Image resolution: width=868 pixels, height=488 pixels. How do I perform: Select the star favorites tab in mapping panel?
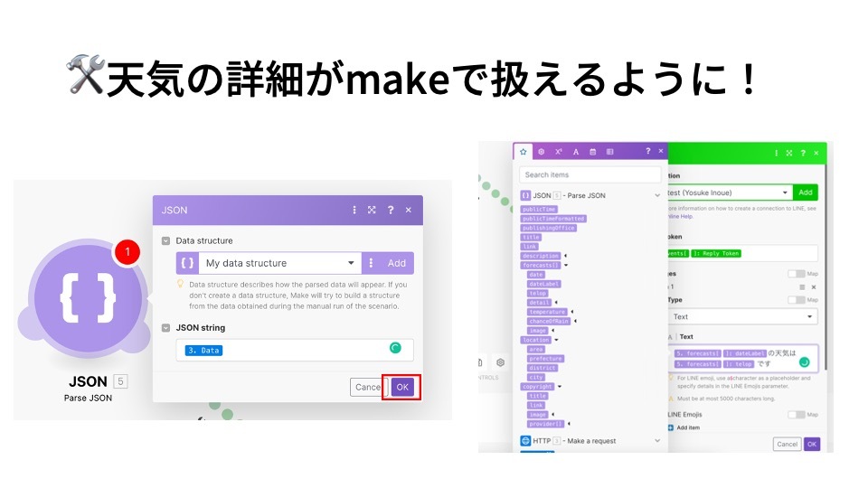click(524, 152)
